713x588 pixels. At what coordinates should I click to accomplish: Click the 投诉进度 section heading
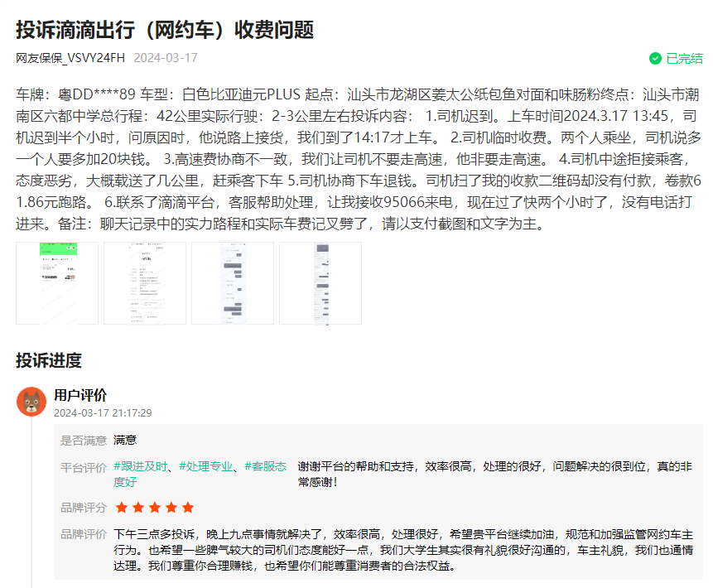click(49, 360)
